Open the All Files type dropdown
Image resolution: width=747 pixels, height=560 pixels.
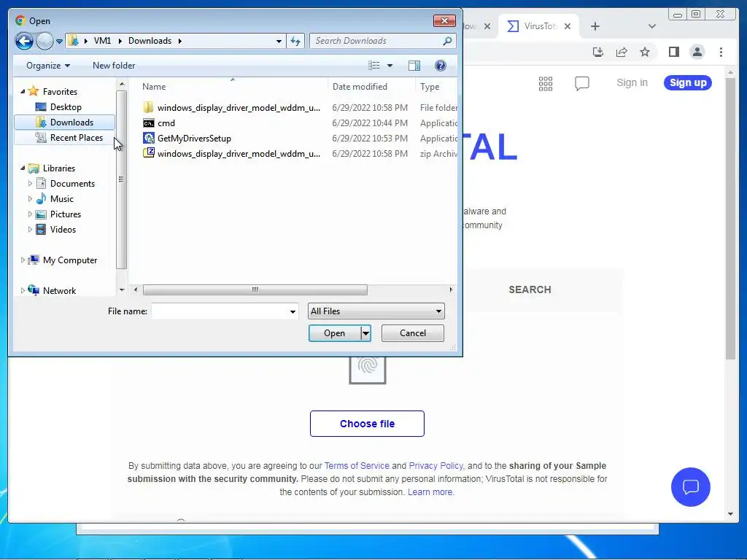(376, 311)
